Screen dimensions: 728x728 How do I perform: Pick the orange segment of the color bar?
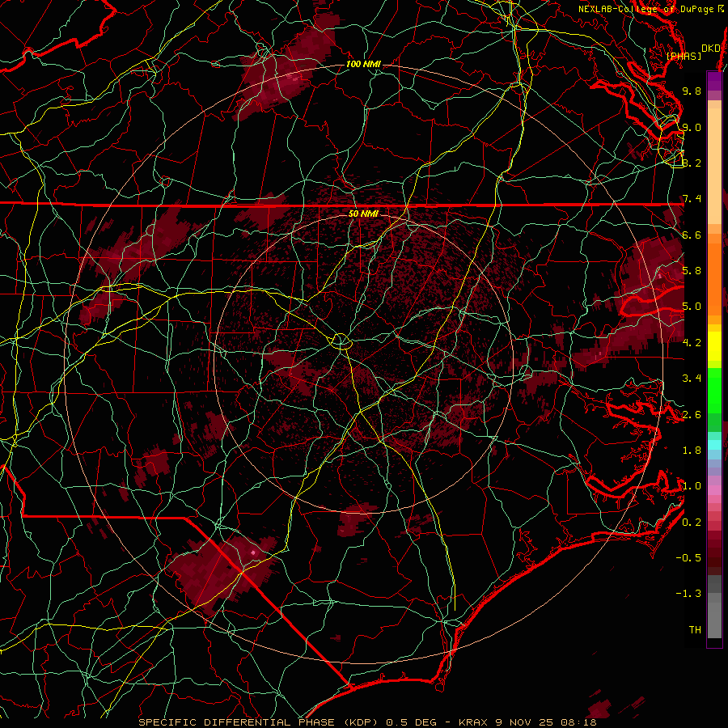pos(714,278)
